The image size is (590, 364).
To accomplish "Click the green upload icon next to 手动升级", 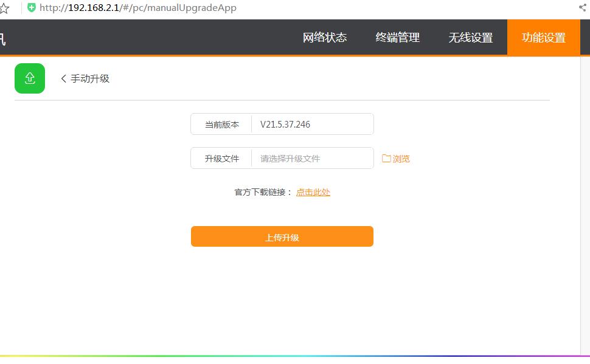I will coord(29,78).
